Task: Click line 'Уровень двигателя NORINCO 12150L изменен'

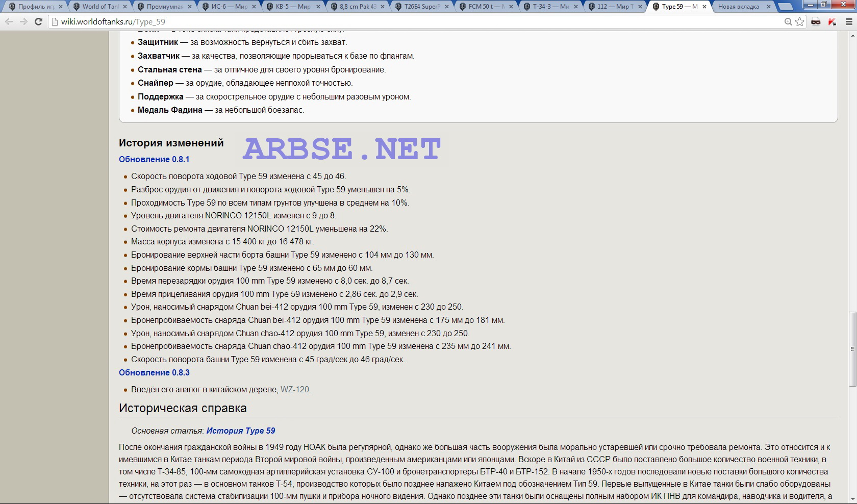Action: (x=234, y=215)
